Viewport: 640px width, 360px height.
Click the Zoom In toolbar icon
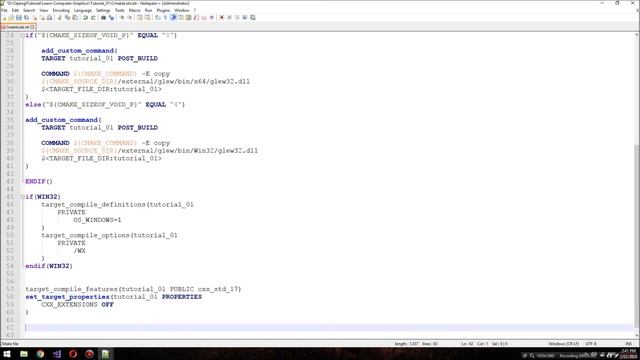(x=122, y=18)
